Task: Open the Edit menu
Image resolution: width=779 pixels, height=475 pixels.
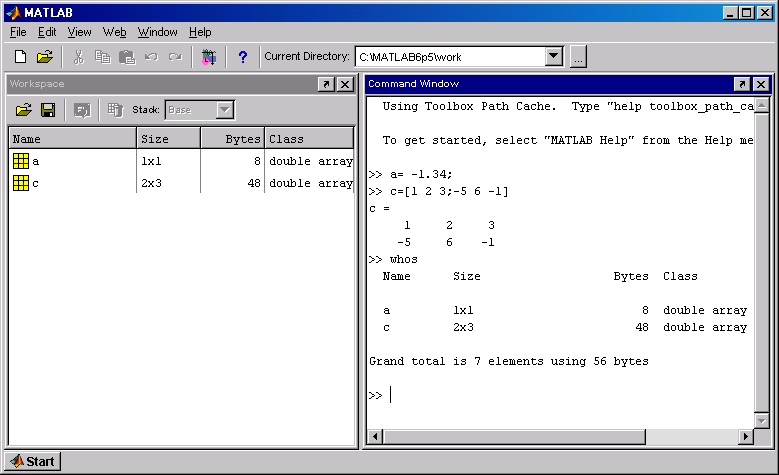Action: point(47,32)
